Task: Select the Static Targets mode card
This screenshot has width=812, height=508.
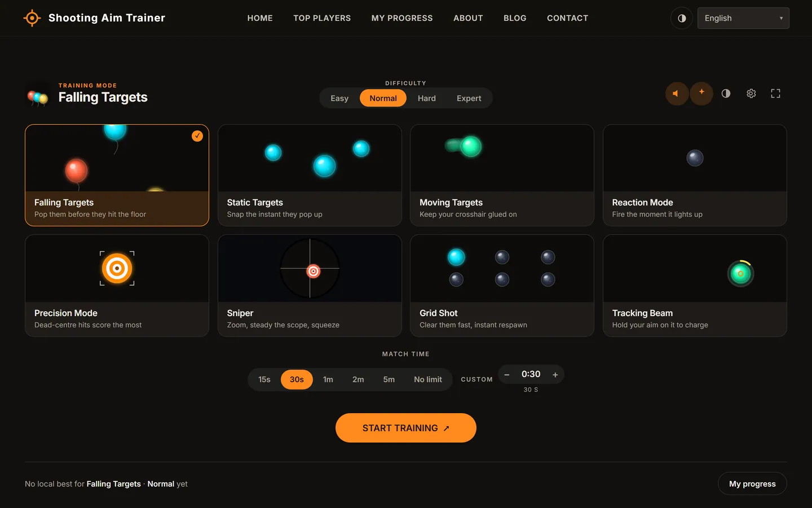Action: pyautogui.click(x=310, y=176)
